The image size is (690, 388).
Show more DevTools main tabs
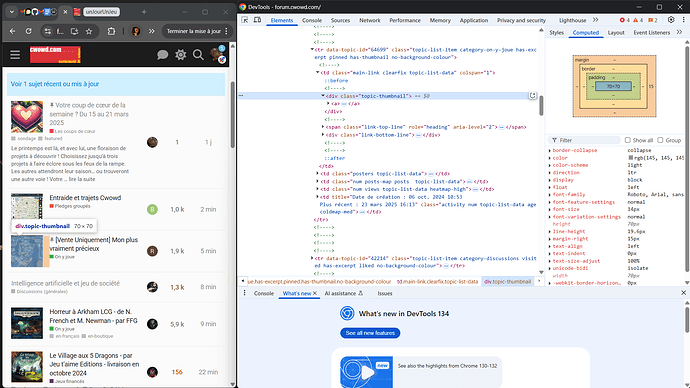pos(595,20)
